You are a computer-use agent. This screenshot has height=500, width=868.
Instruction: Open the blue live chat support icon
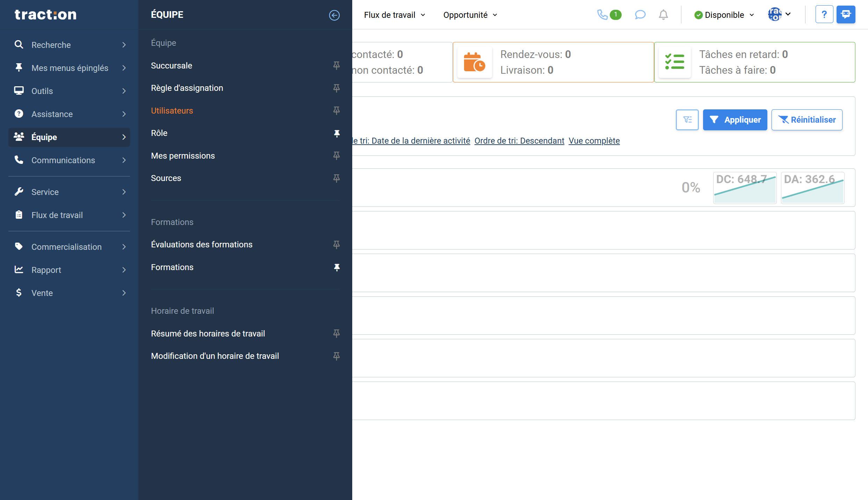click(846, 14)
